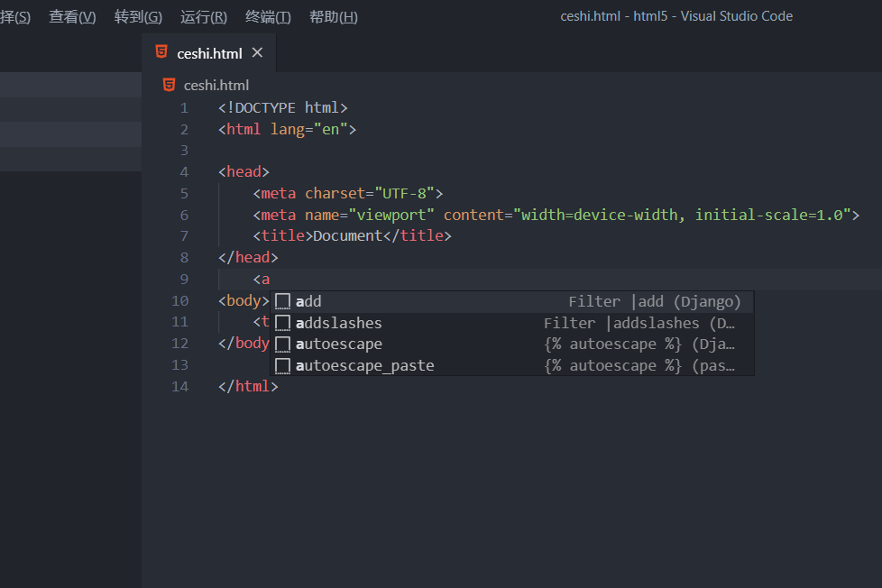Open the 运行(R) menu

[204, 17]
